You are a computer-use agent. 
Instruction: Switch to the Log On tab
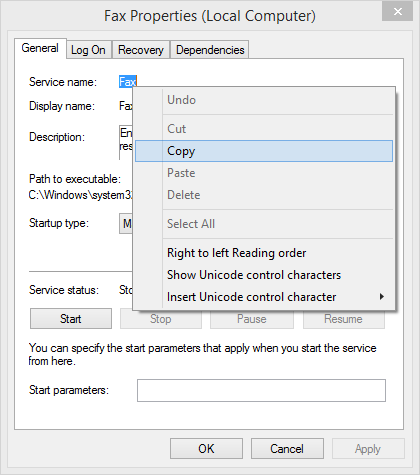pyautogui.click(x=88, y=50)
